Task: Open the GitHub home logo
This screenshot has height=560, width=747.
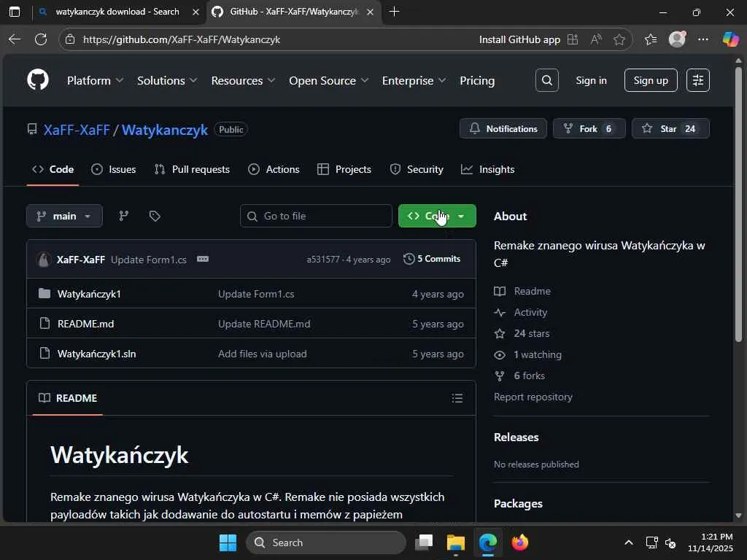Action: [x=38, y=80]
